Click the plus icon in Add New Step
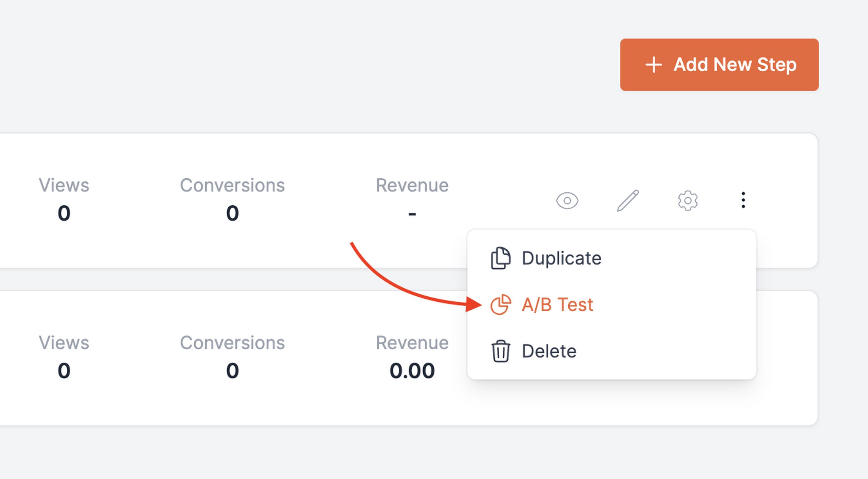The height and width of the screenshot is (479, 868). pos(653,64)
